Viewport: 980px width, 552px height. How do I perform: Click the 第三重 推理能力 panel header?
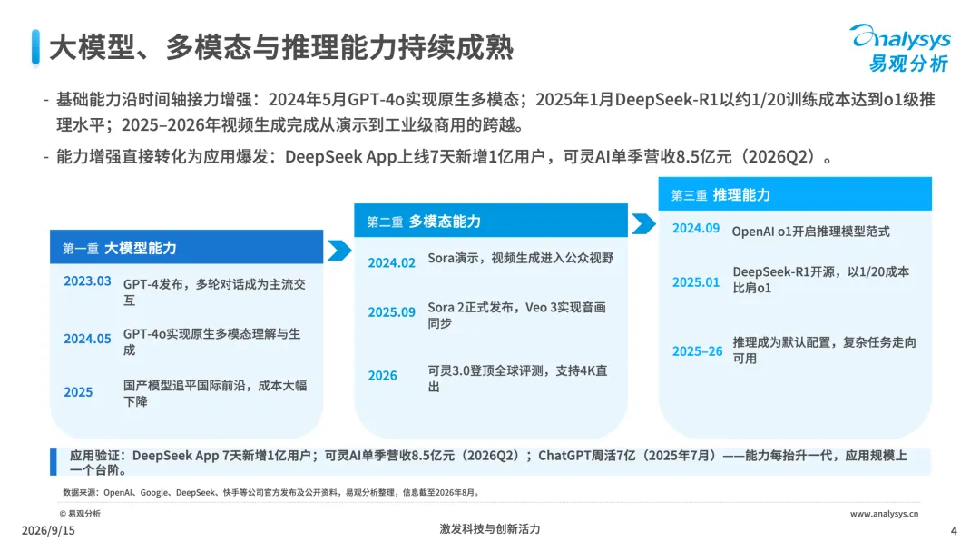pos(795,193)
